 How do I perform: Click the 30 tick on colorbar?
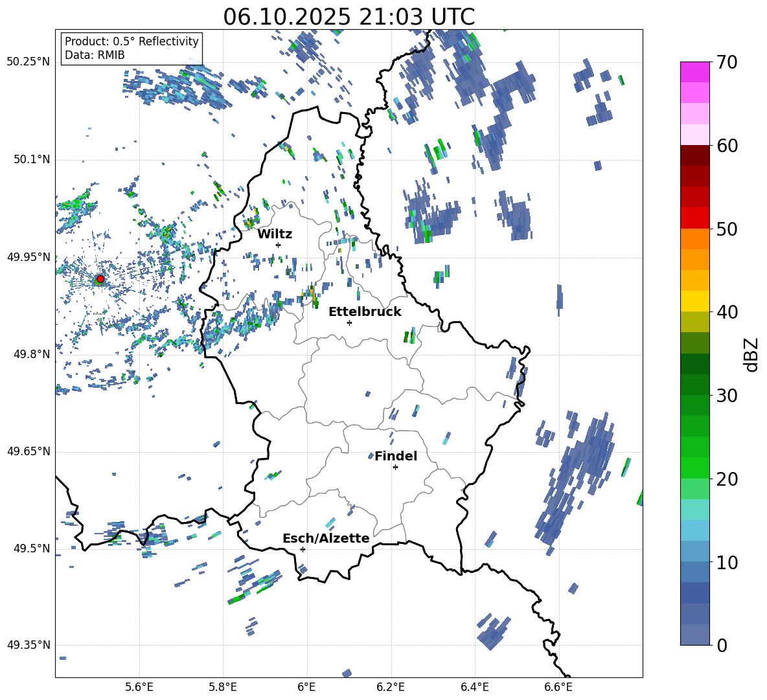click(727, 396)
